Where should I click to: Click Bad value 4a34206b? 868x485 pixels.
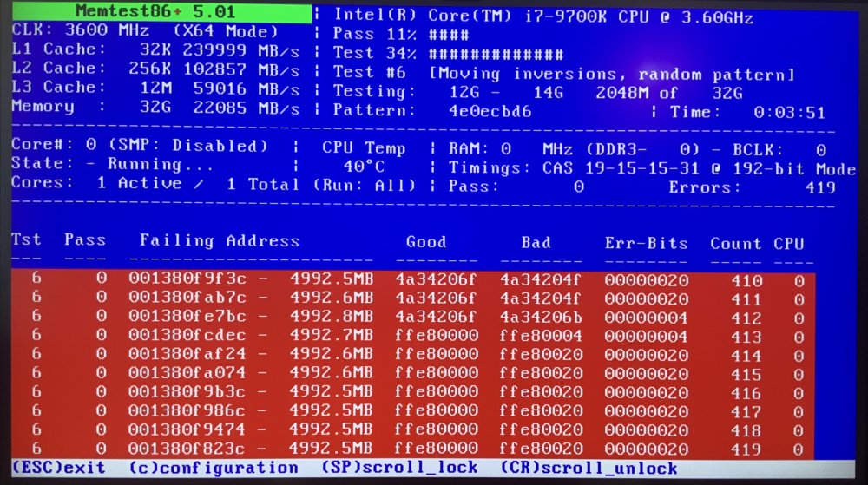tap(540, 317)
